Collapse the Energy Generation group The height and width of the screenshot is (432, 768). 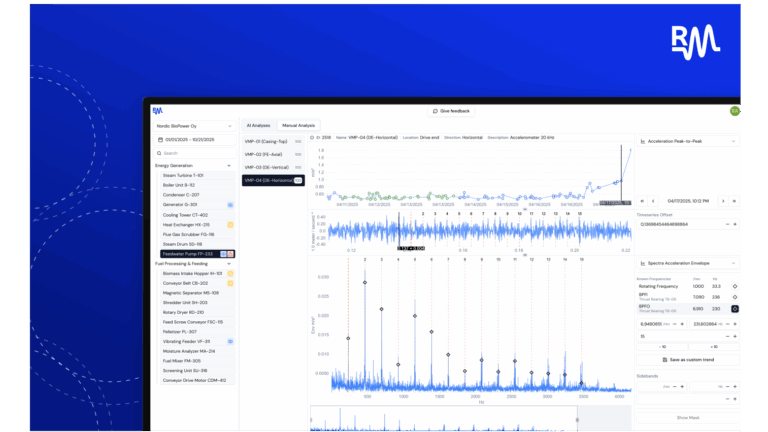(x=229, y=166)
